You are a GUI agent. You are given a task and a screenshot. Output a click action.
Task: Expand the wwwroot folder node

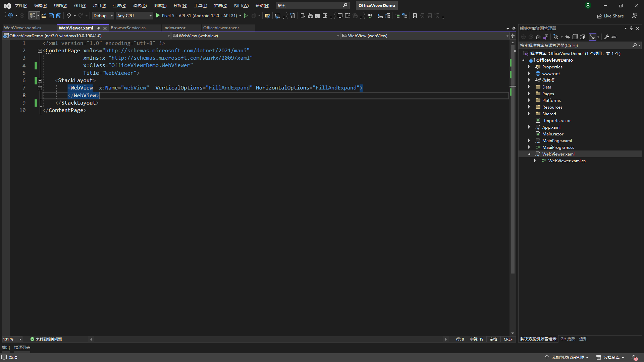tap(529, 73)
